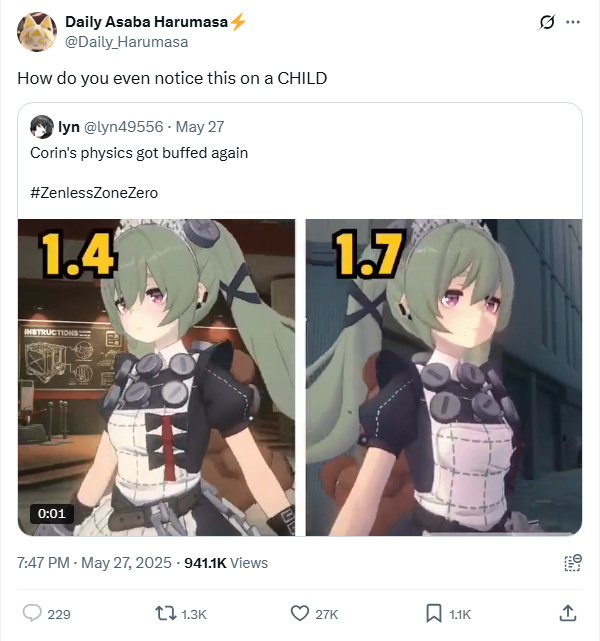
Task: Play the 1.4 comparison video
Action: coord(157,377)
